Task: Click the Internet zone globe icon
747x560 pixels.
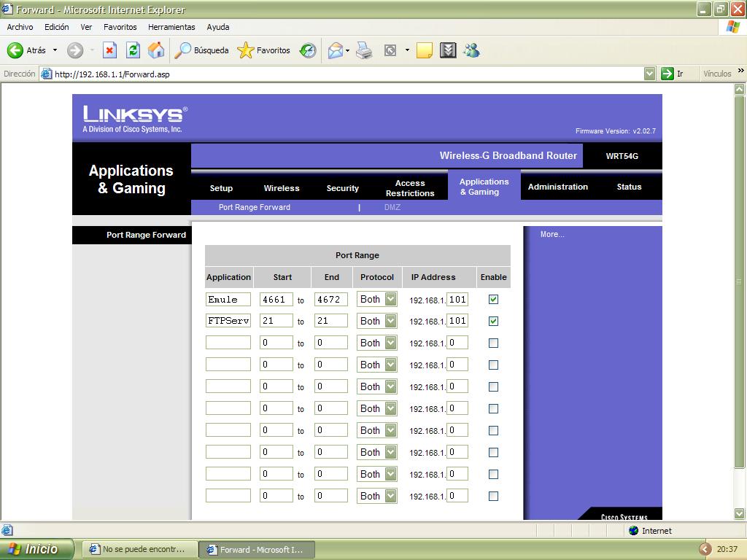Action: point(634,531)
